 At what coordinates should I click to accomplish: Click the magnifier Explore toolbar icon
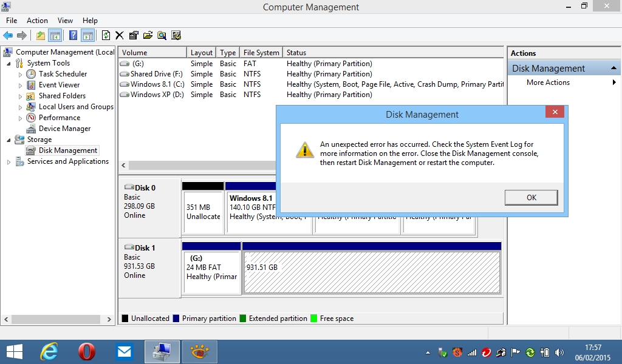[x=162, y=36]
